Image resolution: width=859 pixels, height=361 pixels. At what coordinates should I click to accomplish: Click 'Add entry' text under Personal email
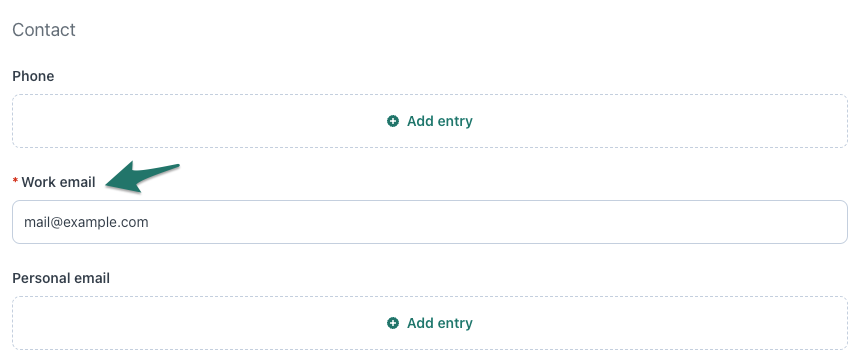click(440, 323)
